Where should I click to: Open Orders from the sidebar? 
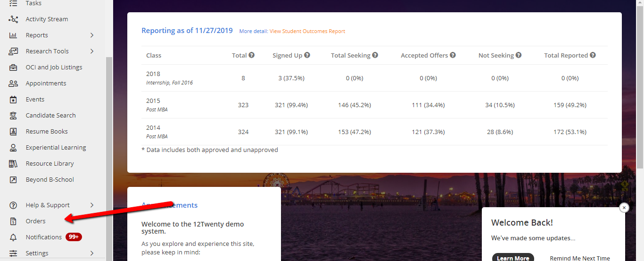point(36,221)
